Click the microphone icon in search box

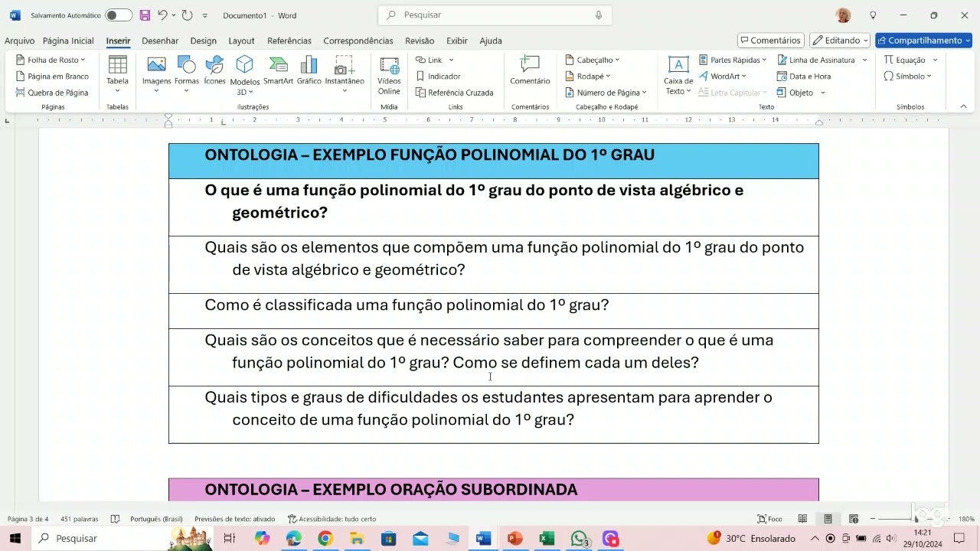pos(599,15)
